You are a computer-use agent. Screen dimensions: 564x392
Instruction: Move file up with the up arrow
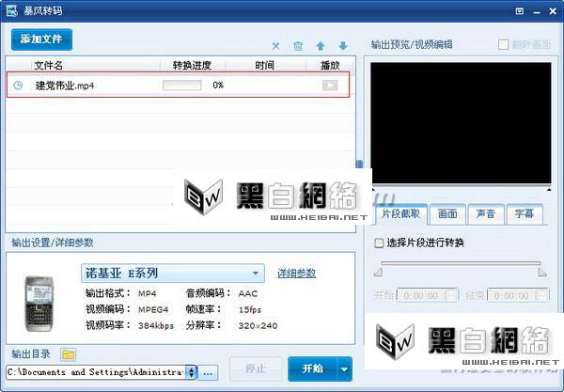pos(321,46)
